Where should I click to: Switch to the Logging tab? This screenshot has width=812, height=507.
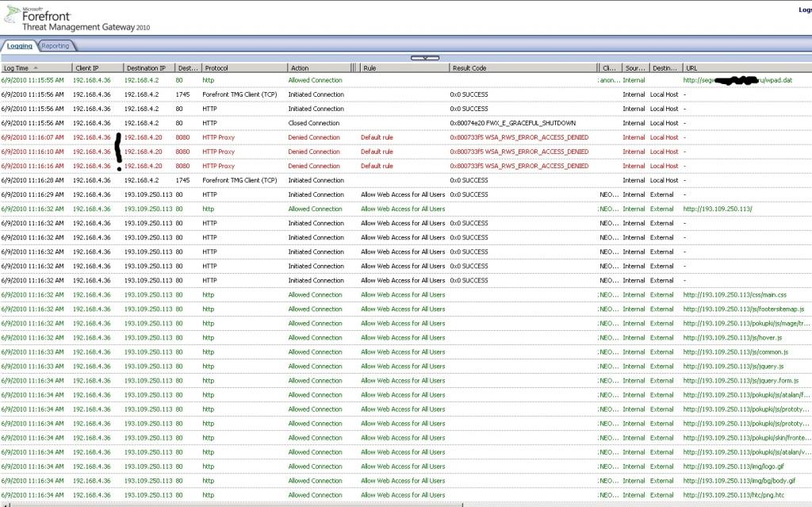[19, 45]
